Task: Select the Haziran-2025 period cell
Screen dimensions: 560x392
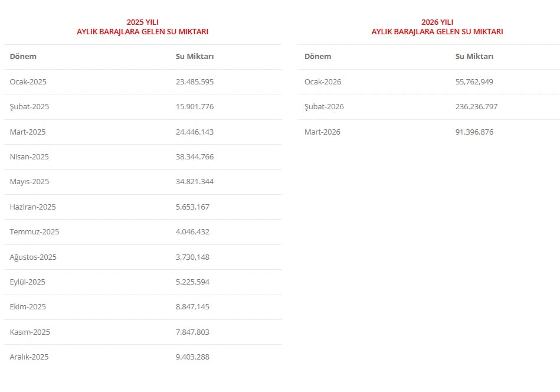Action: pyautogui.click(x=32, y=207)
